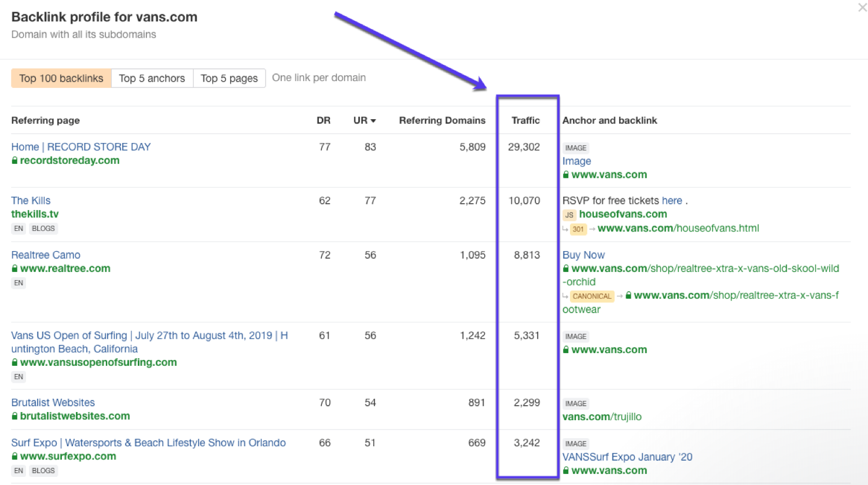
Task: Switch to the Top 5 pages tab
Action: tap(229, 78)
